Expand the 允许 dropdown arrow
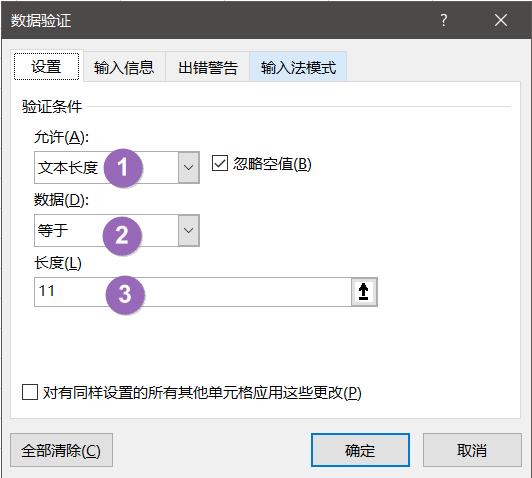This screenshot has height=478, width=532. point(189,168)
